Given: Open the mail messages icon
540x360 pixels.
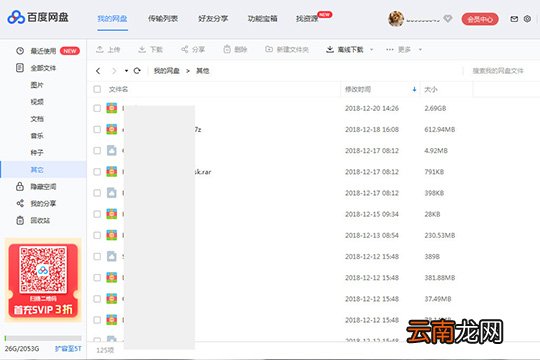Looking at the screenshot, I should [x=514, y=19].
